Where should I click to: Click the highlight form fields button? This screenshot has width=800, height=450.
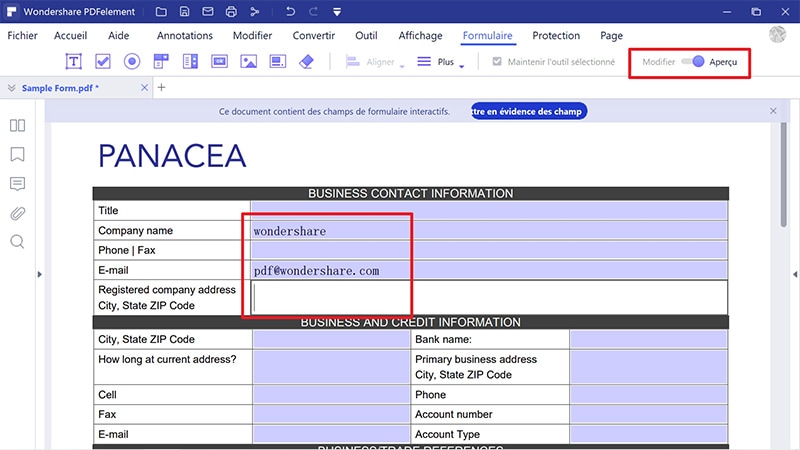pos(529,111)
